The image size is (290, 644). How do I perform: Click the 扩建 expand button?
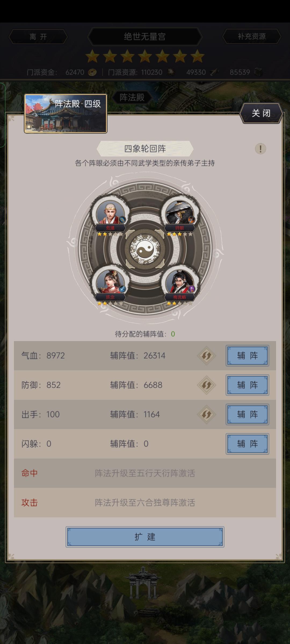(x=145, y=537)
